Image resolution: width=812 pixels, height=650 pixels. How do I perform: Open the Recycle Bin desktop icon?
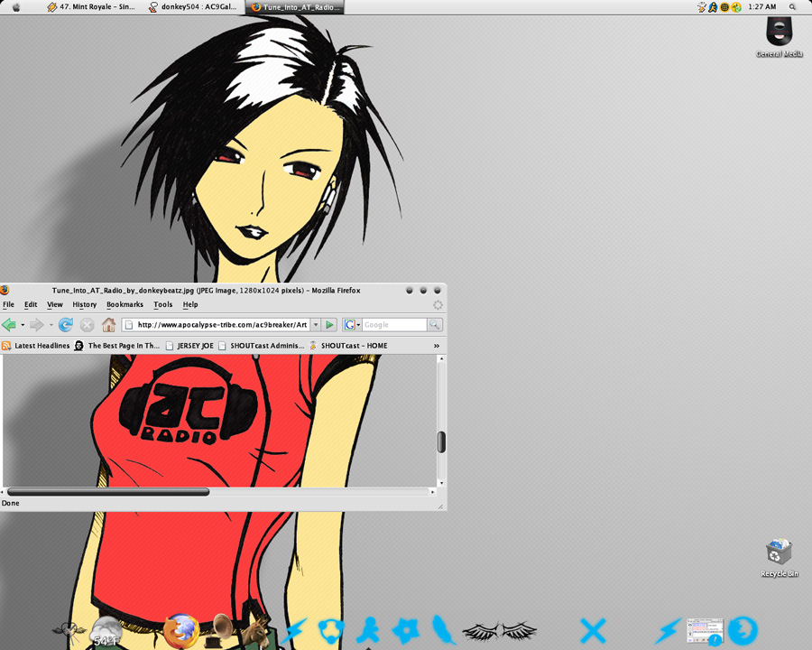(780, 558)
